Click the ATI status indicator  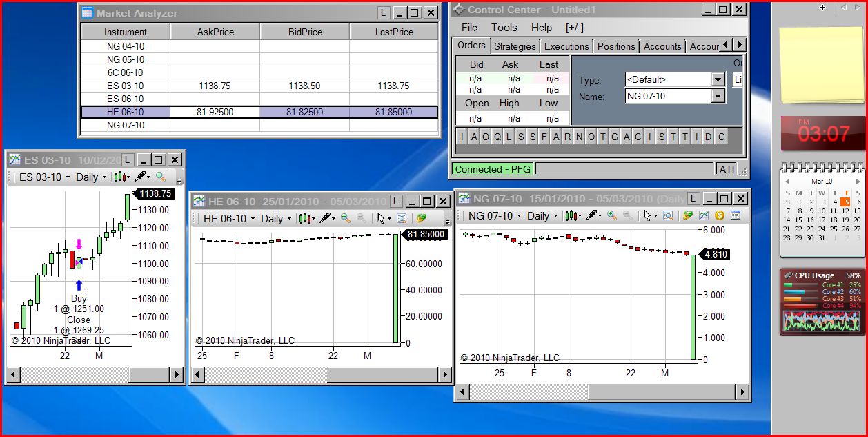(727, 169)
